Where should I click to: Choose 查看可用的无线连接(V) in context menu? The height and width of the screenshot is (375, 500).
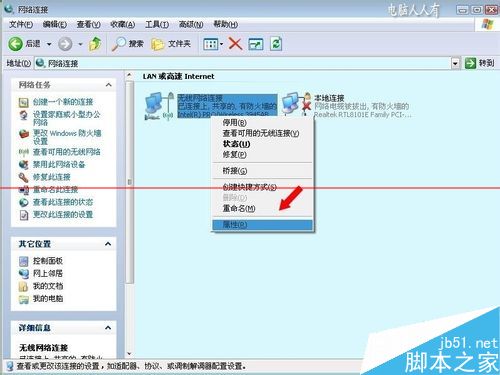point(261,133)
